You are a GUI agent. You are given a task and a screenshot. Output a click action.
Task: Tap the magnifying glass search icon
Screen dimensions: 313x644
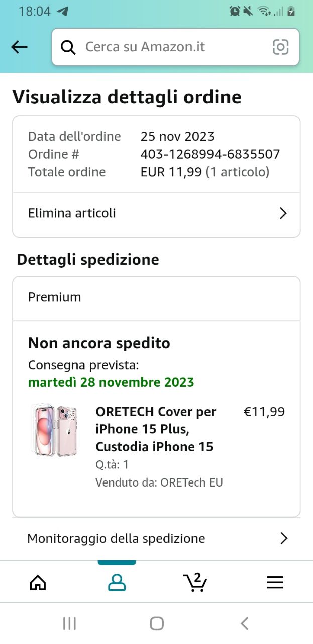(x=68, y=47)
